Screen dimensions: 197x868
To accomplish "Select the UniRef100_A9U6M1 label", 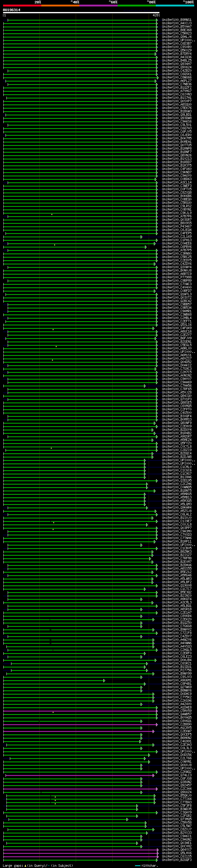I will (176, 680).
